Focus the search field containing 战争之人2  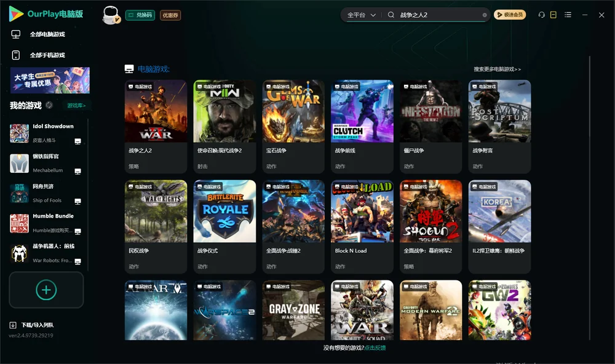[438, 15]
